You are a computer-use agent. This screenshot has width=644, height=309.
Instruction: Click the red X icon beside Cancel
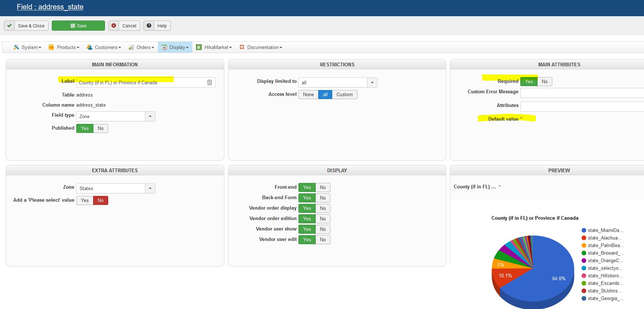click(114, 26)
